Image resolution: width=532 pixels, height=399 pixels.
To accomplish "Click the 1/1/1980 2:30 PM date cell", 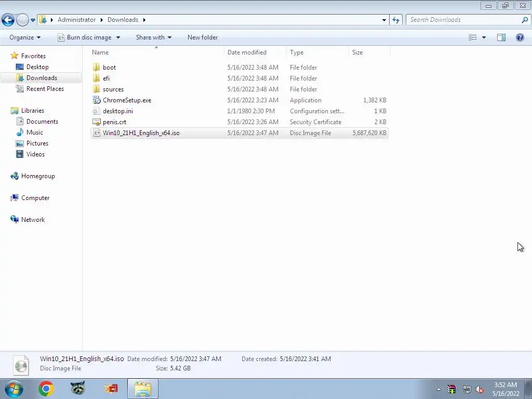I will click(251, 111).
